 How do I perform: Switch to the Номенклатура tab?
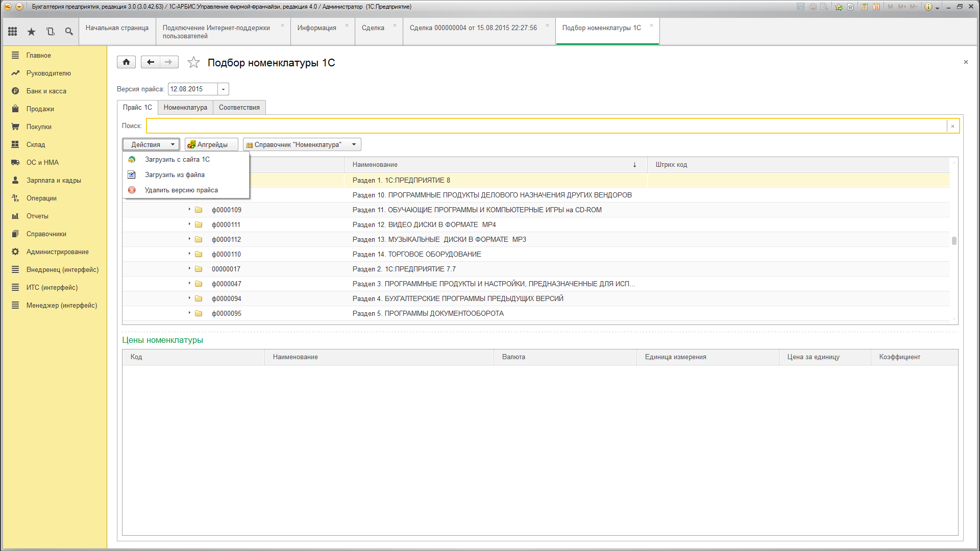click(x=185, y=107)
